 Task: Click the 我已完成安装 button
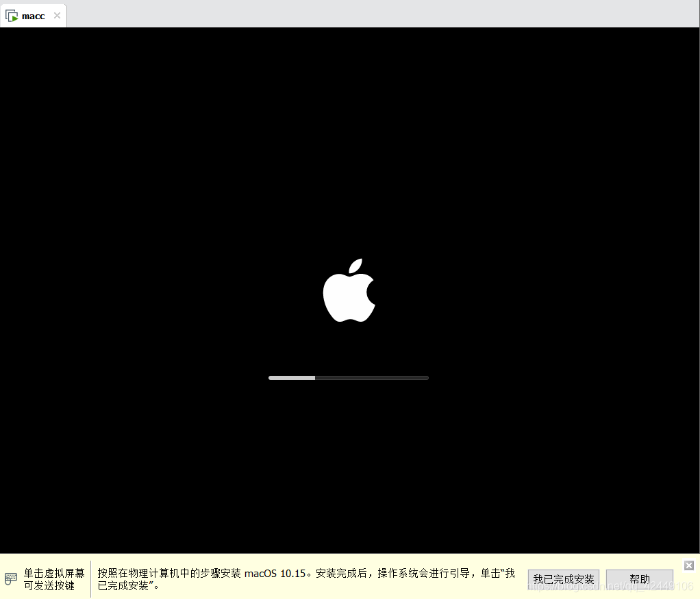click(x=564, y=579)
